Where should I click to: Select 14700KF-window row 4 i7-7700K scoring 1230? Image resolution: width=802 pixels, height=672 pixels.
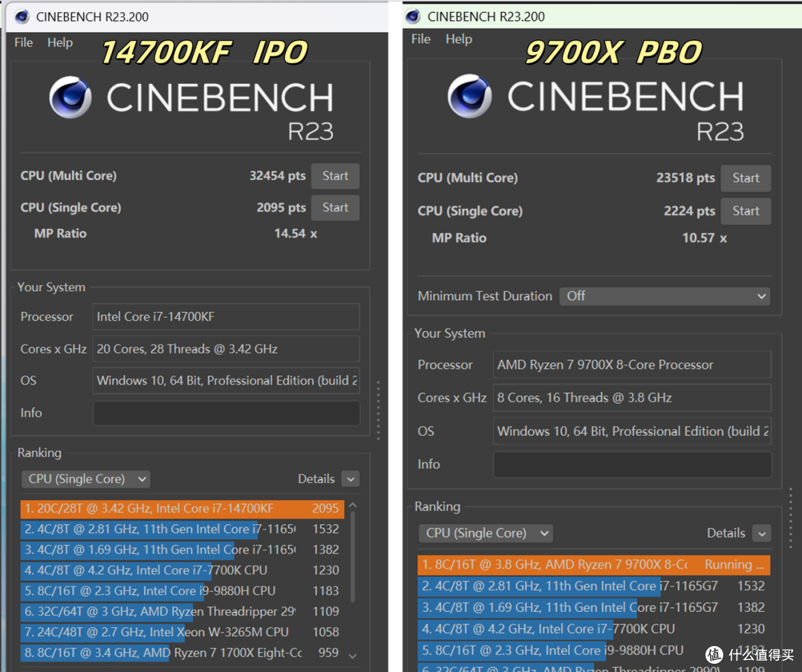pos(182,570)
